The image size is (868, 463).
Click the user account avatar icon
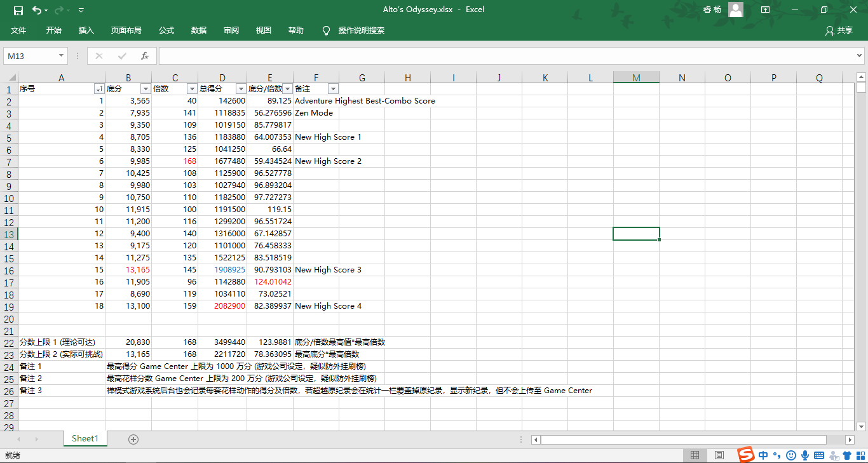point(736,10)
